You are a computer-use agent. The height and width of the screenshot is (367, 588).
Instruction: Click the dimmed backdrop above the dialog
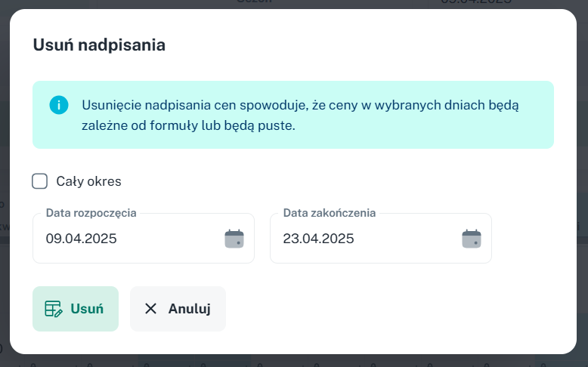(294, 4)
